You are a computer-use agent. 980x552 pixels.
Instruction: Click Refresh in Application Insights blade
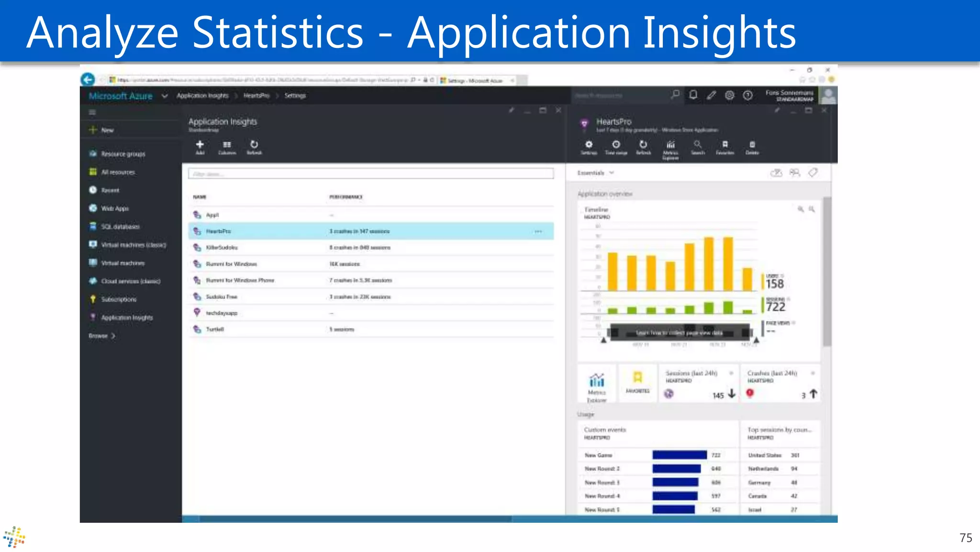click(x=254, y=147)
